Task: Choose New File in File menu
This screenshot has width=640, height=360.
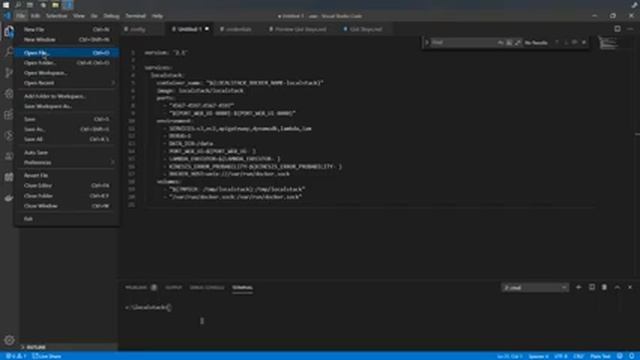Action: click(x=67, y=29)
